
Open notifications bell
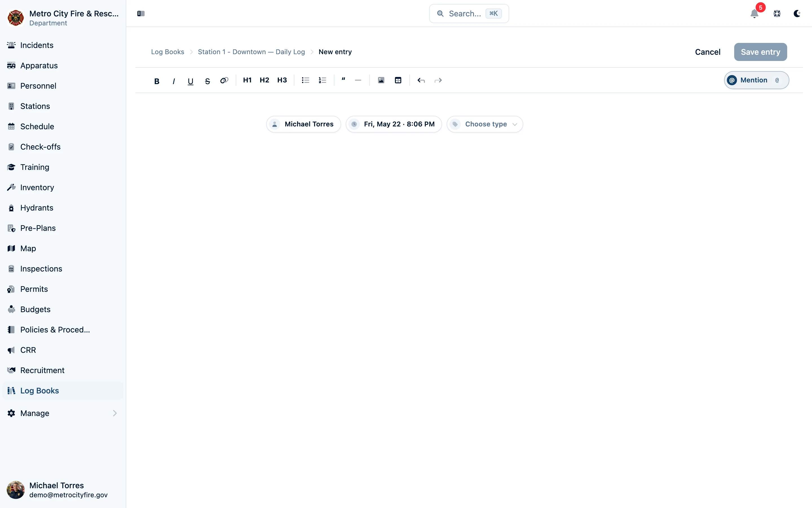click(x=754, y=14)
